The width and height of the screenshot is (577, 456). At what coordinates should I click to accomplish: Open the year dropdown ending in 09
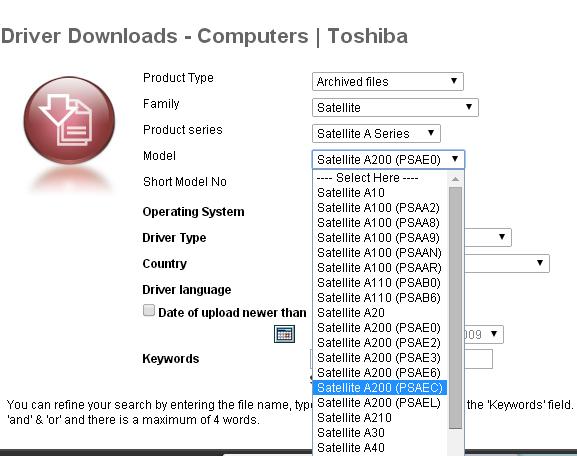484,334
